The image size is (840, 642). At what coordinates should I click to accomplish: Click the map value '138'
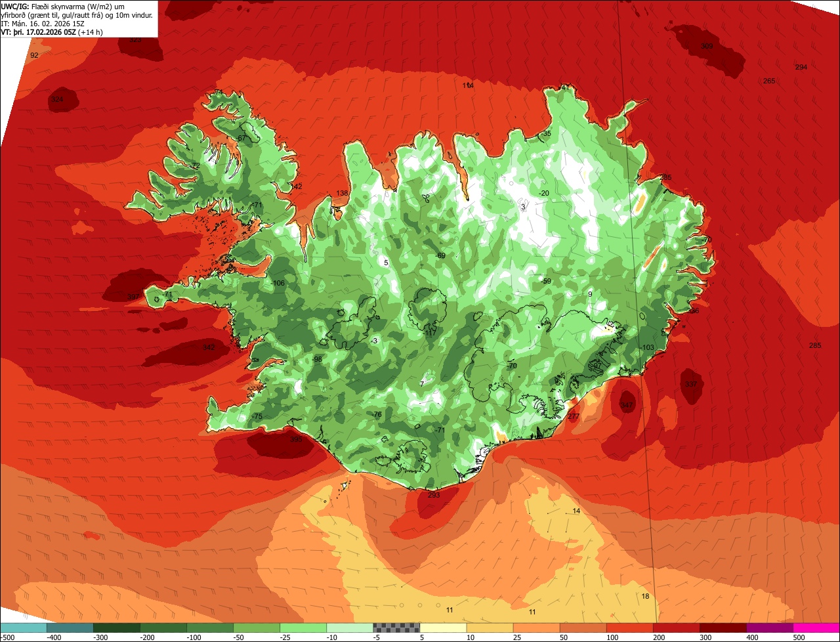pos(343,193)
